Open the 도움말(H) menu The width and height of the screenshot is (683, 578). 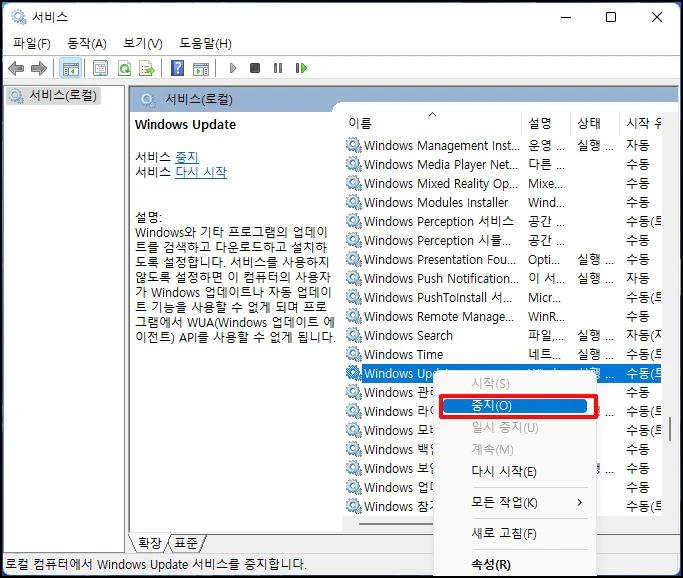(x=206, y=44)
